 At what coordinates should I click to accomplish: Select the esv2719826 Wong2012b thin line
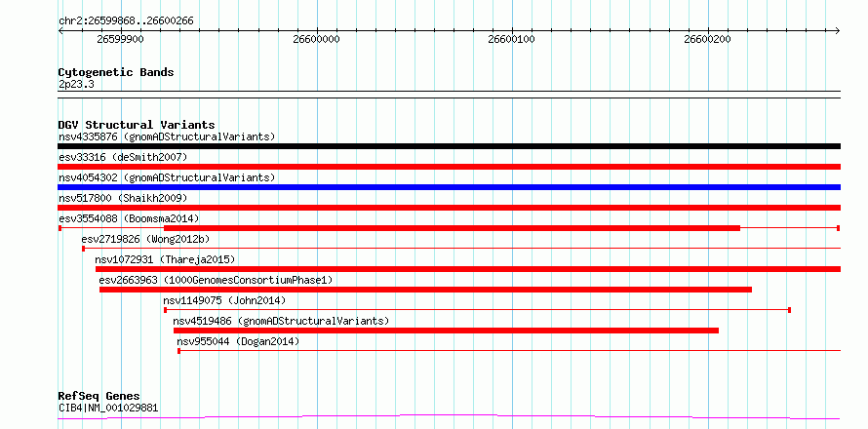[x=461, y=249]
